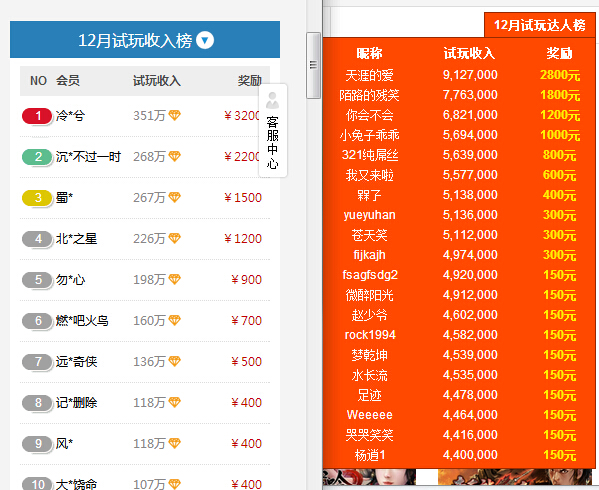Click member name 蜀*

(x=64, y=197)
